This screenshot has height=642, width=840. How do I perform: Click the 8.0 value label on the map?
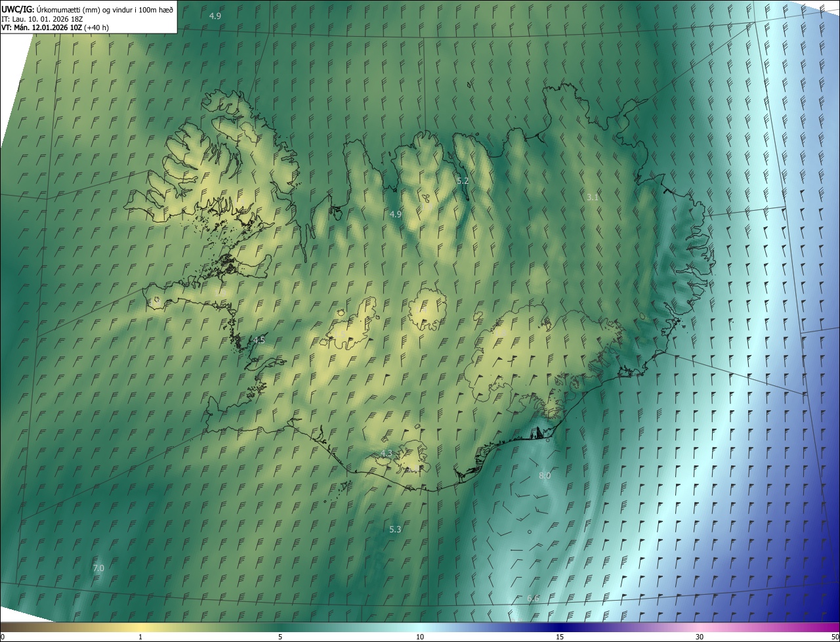545,475
